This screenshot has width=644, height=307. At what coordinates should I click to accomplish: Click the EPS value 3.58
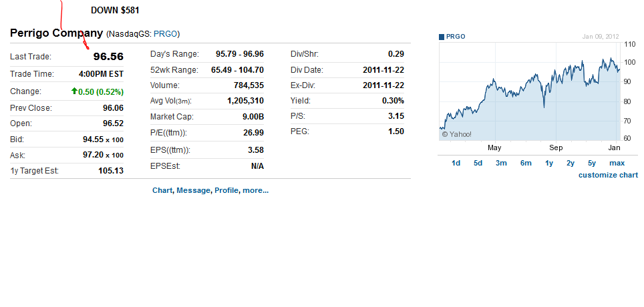[x=256, y=149]
